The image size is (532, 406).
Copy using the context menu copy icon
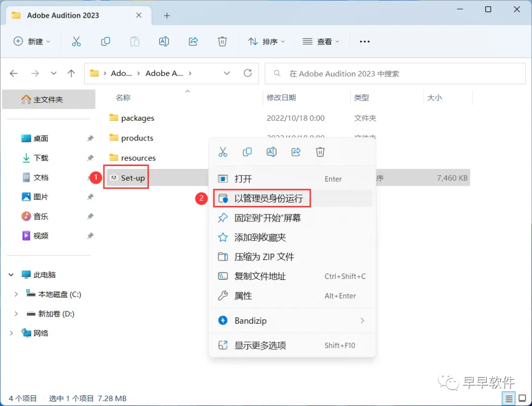(x=247, y=152)
